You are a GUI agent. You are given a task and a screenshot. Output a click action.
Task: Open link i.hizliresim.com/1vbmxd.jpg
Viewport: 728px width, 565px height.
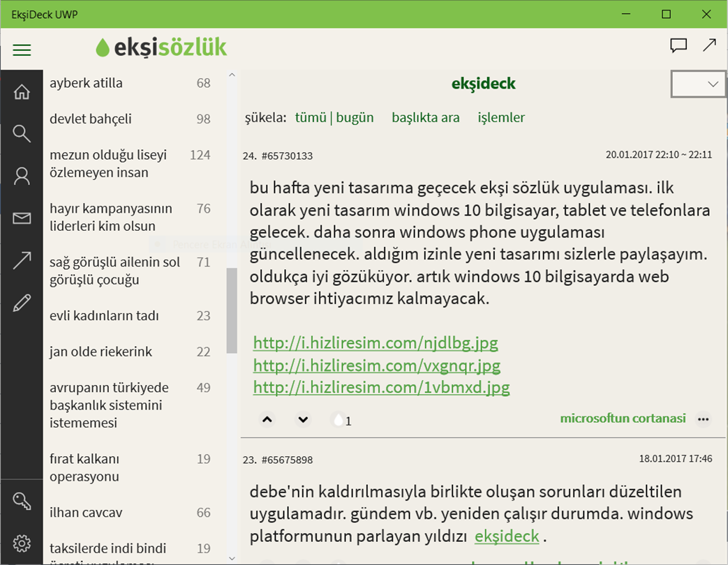[x=381, y=387]
